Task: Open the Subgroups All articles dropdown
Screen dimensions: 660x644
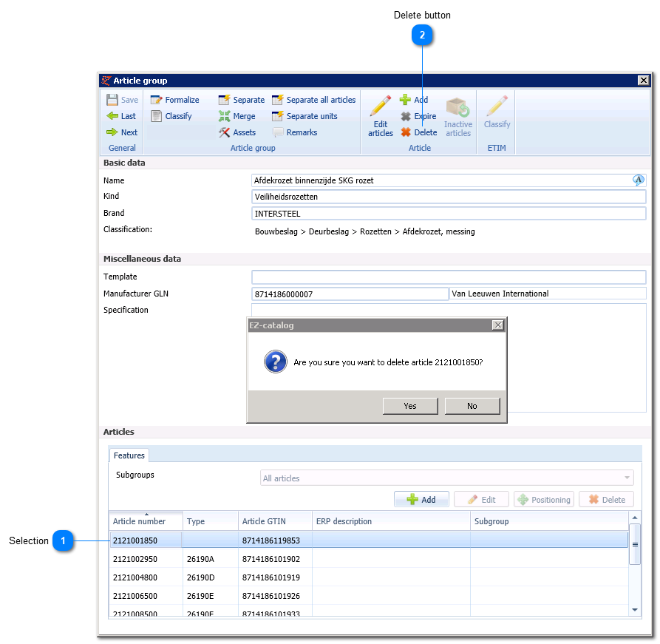Action: (446, 478)
